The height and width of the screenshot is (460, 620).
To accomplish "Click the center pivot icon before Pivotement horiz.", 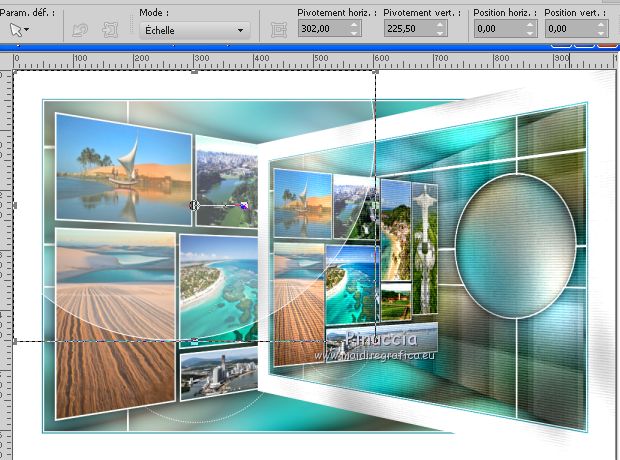I will click(279, 30).
